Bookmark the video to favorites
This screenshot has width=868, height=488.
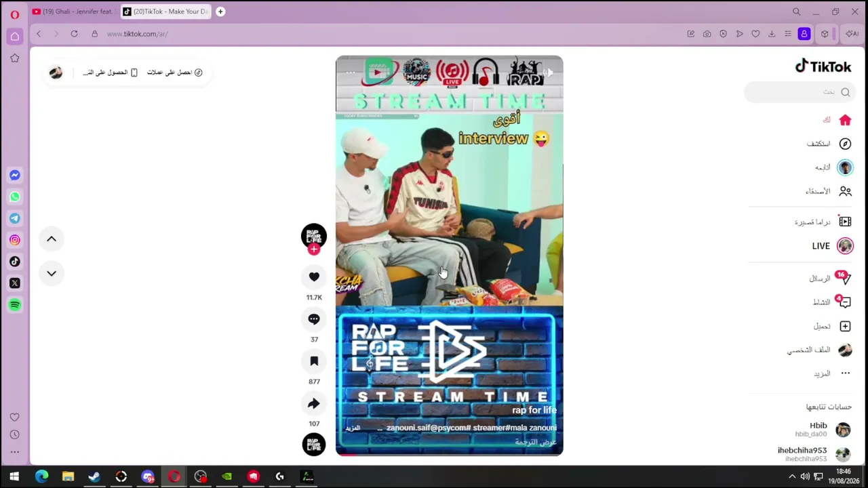[x=314, y=361]
